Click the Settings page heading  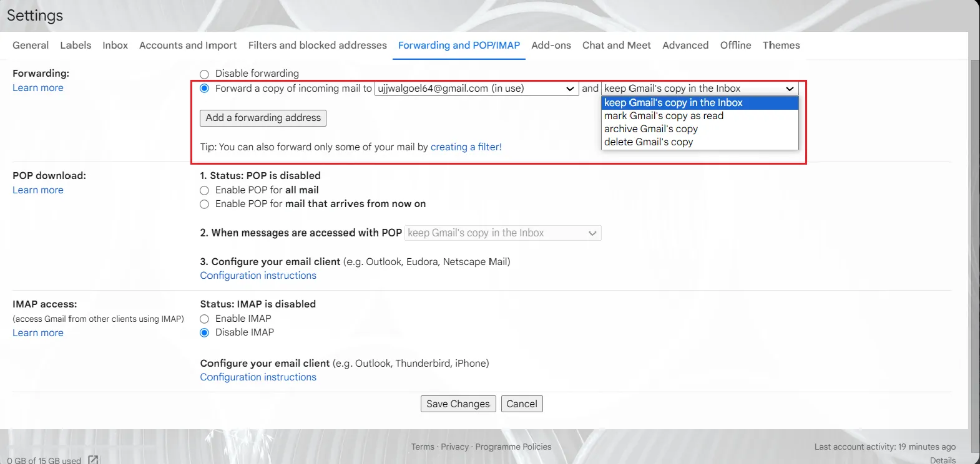coord(35,16)
